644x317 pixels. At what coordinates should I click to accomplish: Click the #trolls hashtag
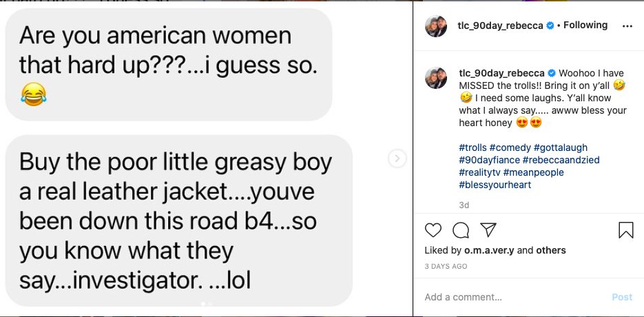click(473, 147)
